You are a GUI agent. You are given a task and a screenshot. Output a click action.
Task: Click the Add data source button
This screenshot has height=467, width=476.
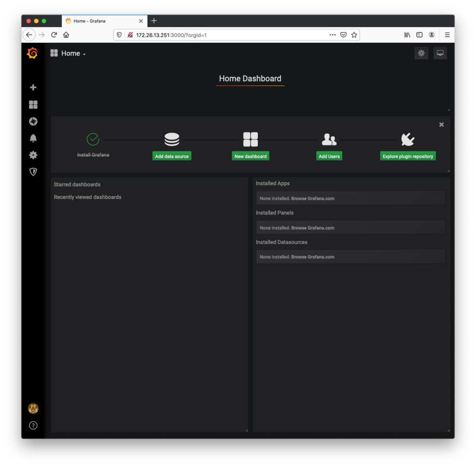(x=172, y=156)
